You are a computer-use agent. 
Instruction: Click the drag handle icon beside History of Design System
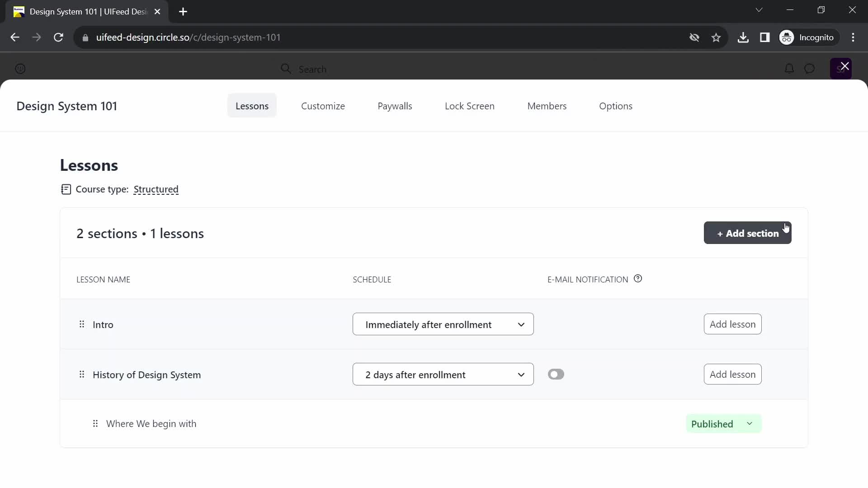click(81, 374)
